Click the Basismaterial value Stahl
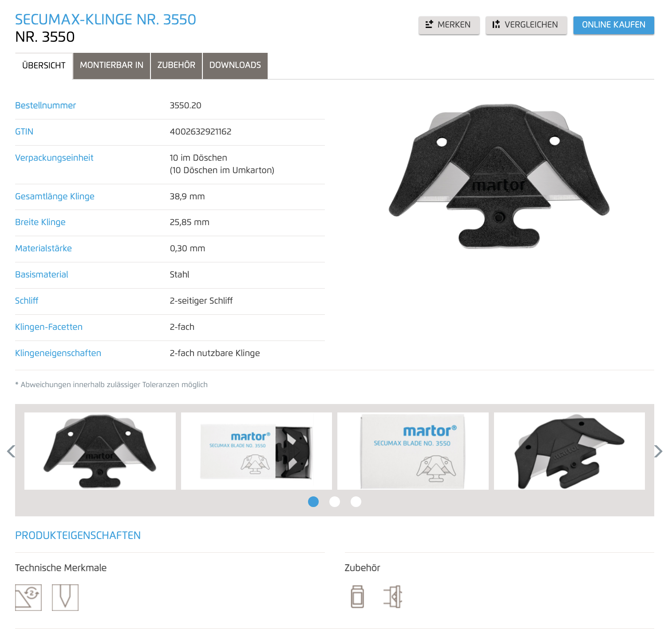The image size is (672, 634). (x=179, y=275)
